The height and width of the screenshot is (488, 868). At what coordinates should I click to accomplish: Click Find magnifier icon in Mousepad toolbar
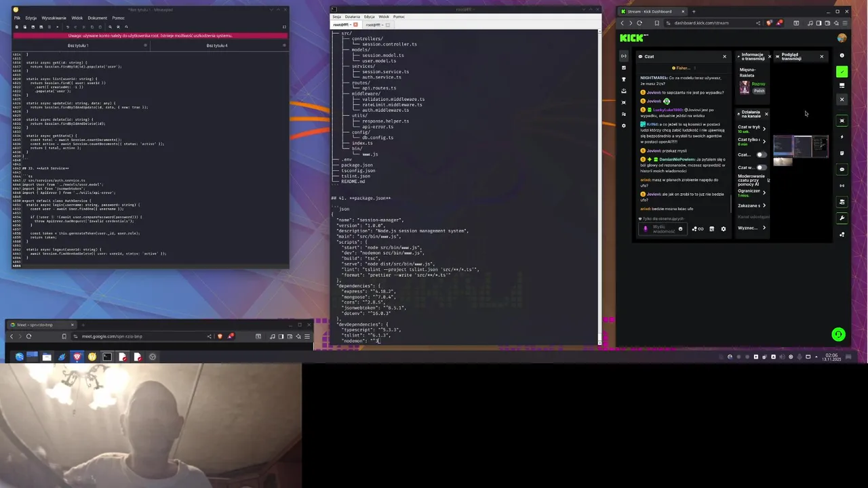[110, 27]
